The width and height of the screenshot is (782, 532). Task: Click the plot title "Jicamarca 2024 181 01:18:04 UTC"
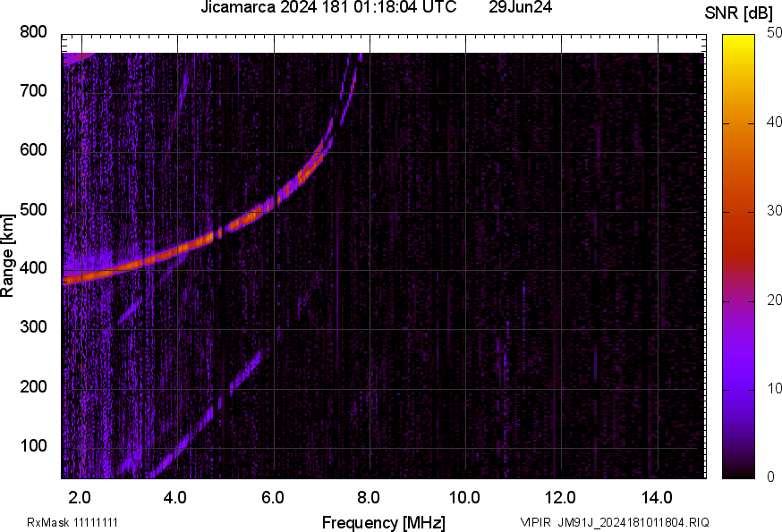pyautogui.click(x=328, y=7)
